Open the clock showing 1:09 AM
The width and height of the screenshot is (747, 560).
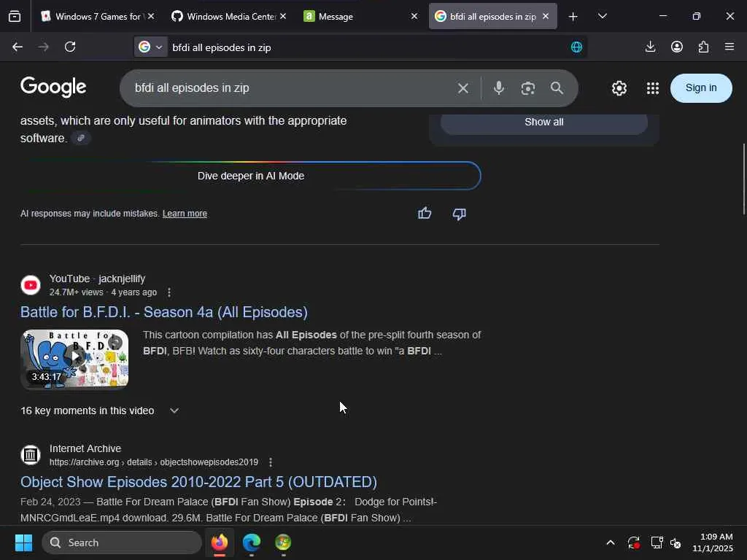pos(713,542)
